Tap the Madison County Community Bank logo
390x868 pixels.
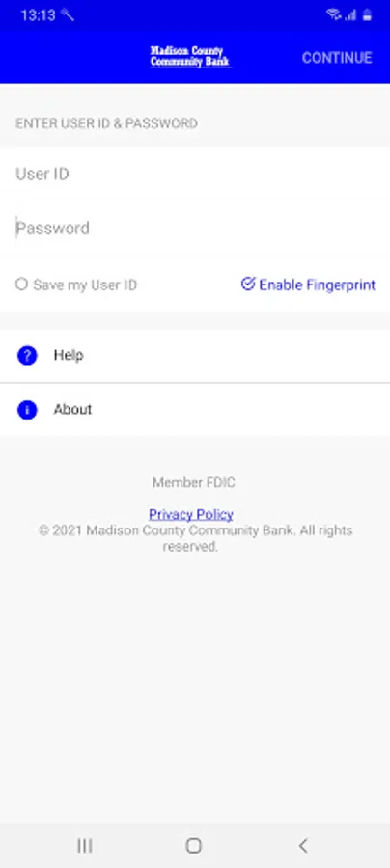(190, 57)
